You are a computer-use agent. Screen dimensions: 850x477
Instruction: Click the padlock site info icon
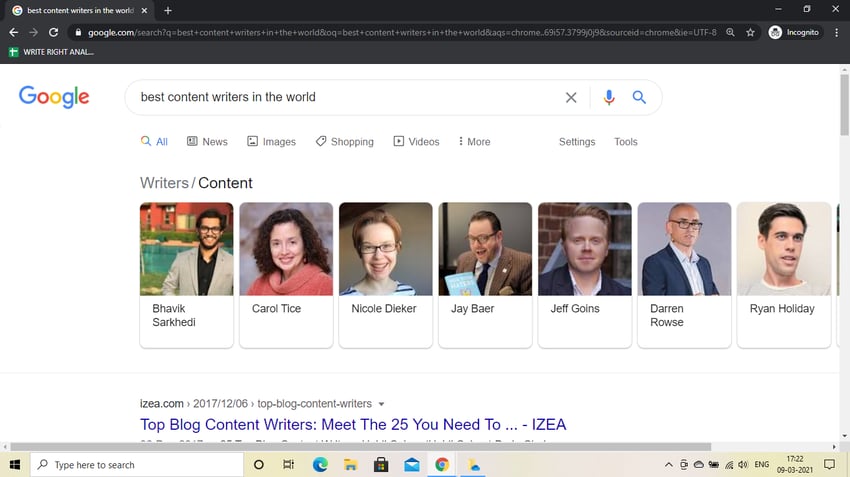tap(78, 33)
